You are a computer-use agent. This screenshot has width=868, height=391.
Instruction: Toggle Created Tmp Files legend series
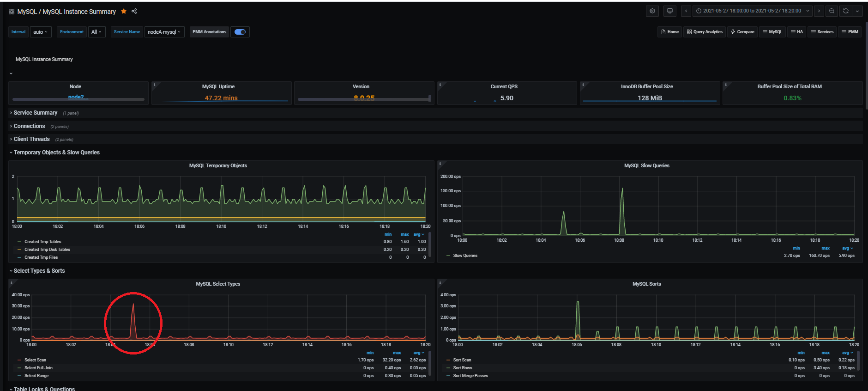41,257
